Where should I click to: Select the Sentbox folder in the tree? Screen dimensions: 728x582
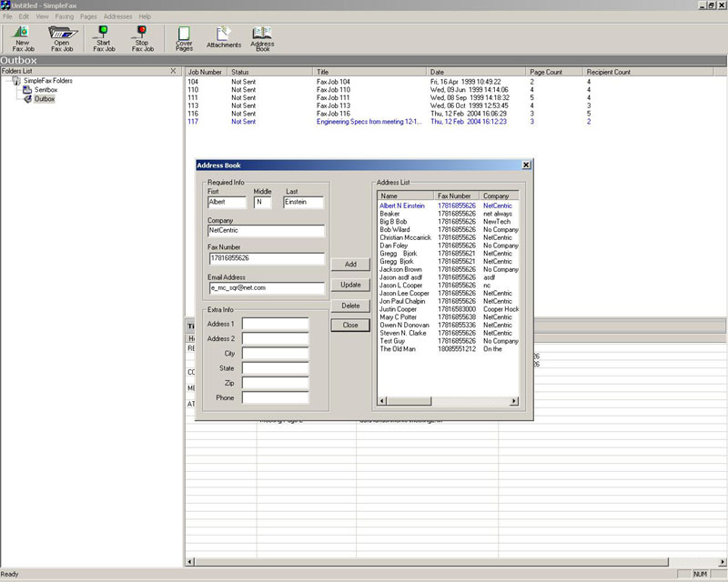pyautogui.click(x=45, y=90)
